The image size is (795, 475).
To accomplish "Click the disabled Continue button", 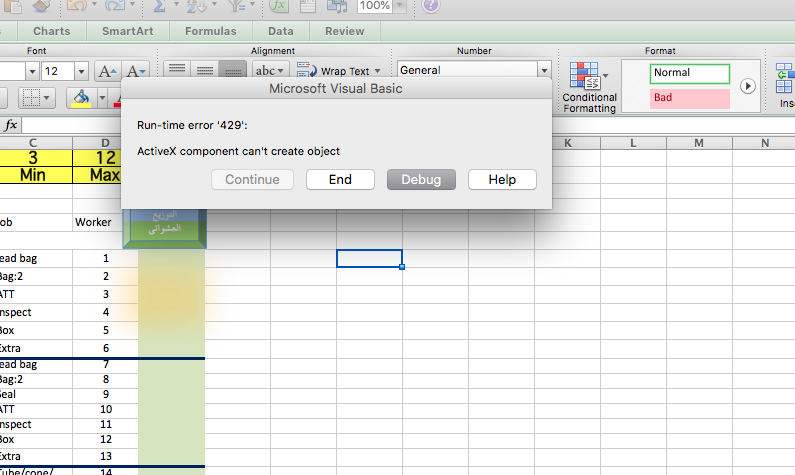I will (x=252, y=179).
